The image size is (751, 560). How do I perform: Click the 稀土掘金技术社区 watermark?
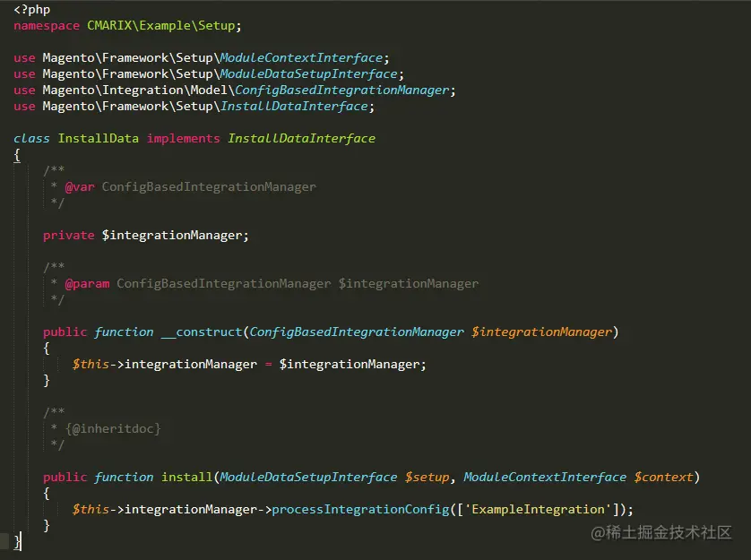(x=668, y=533)
